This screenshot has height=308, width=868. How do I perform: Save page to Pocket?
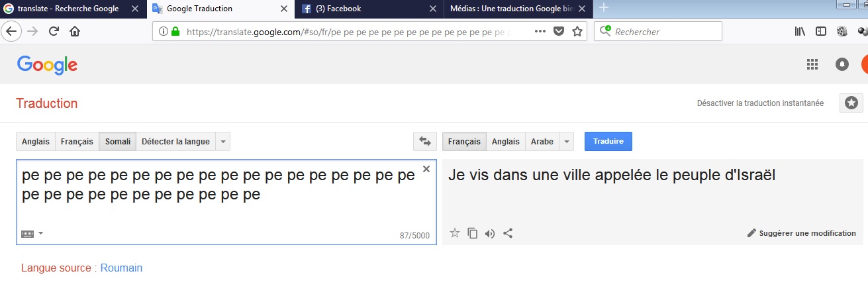tap(559, 31)
